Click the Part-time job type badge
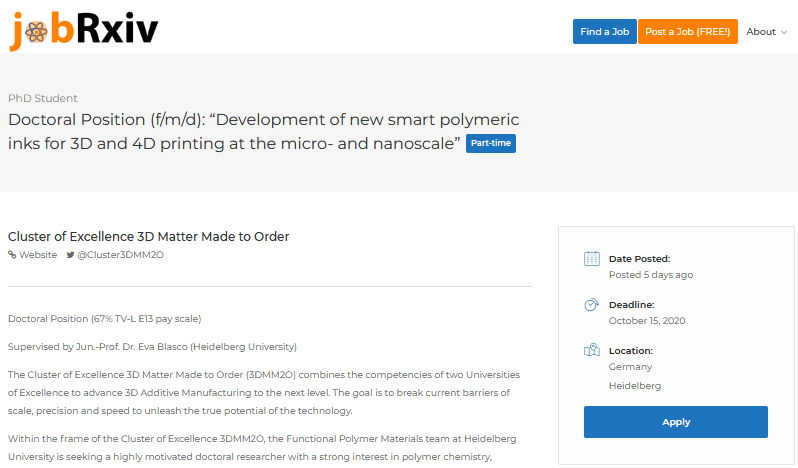The width and height of the screenshot is (798, 468). (x=491, y=143)
